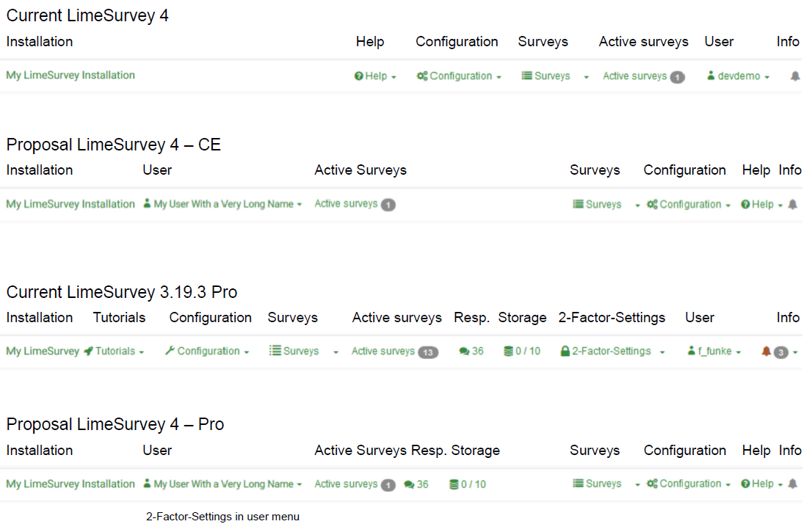Viewport: 812px width, 524px height.
Task: Click the Storage 0 / 10 indicator in Proposal Pro bar
Action: 468,484
